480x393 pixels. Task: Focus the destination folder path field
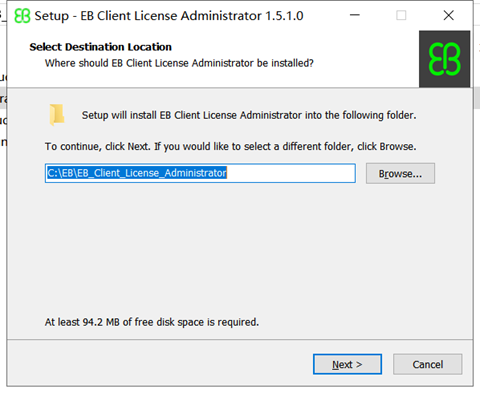coord(200,173)
